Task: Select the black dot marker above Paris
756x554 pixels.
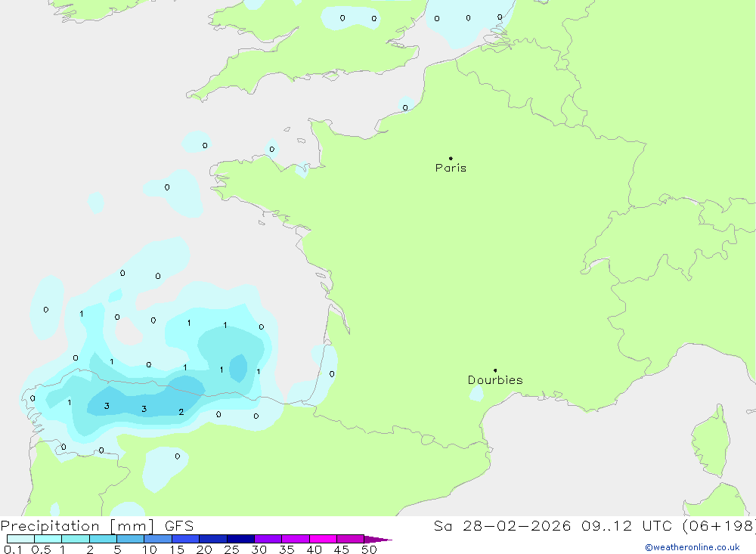Action: click(x=451, y=158)
